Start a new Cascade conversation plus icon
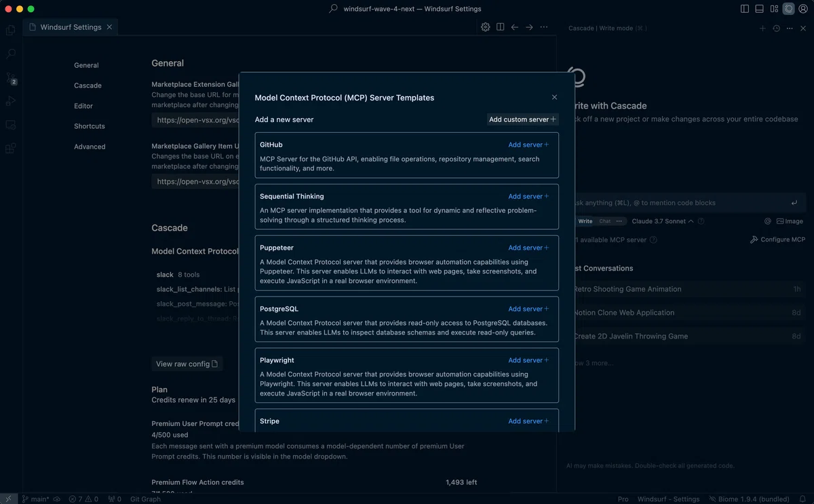Viewport: 814px width, 504px height. click(762, 28)
